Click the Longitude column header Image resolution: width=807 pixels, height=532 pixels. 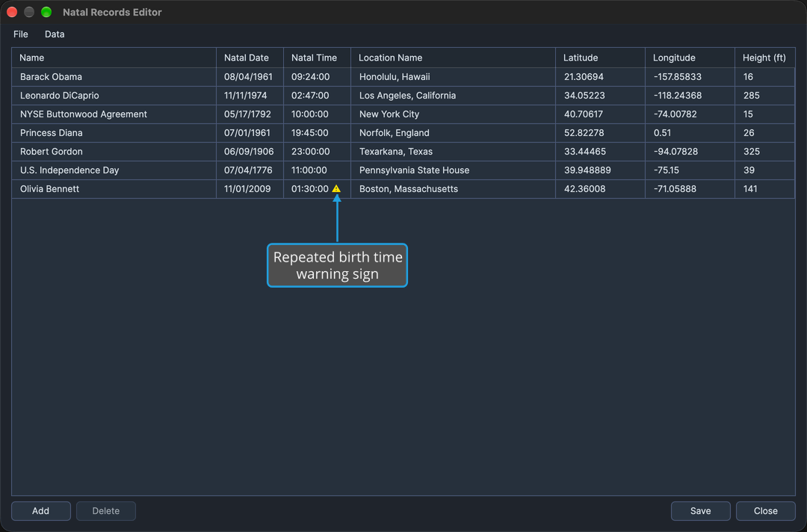point(690,58)
